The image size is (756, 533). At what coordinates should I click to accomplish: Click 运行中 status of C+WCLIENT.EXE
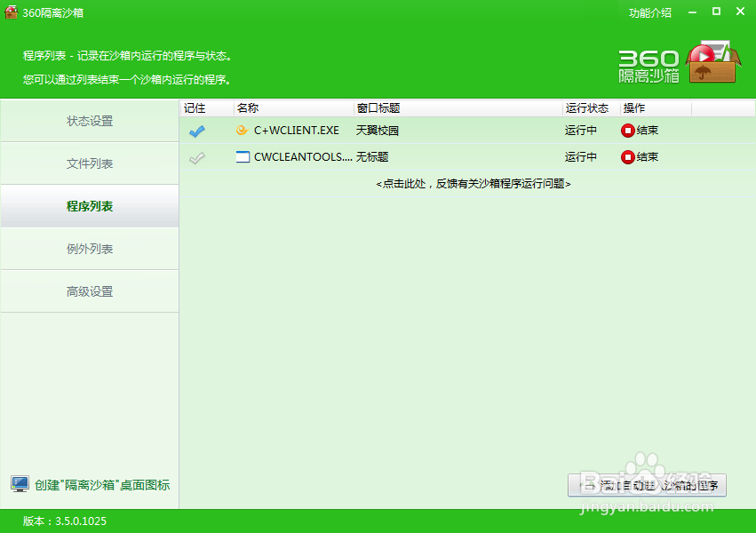point(580,131)
